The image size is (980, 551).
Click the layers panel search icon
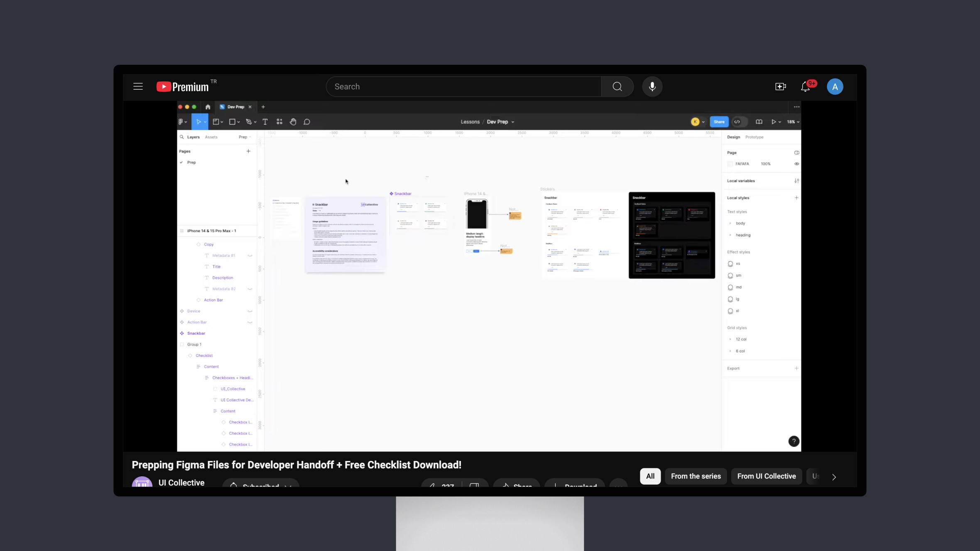[x=181, y=137]
